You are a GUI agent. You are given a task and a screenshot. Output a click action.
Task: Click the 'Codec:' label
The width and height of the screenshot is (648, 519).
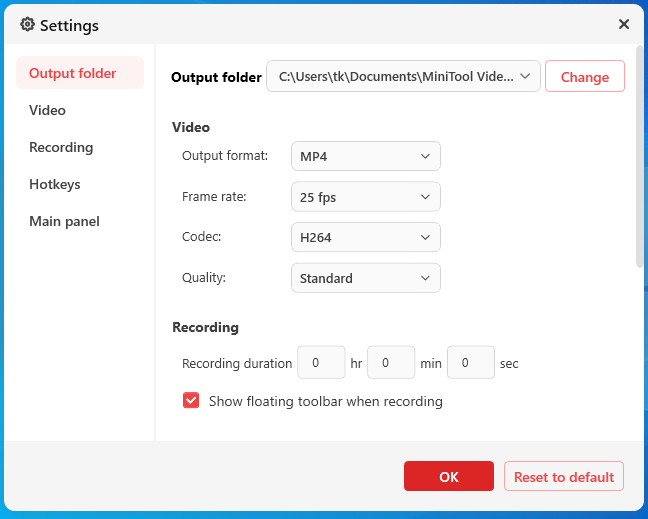click(x=202, y=237)
